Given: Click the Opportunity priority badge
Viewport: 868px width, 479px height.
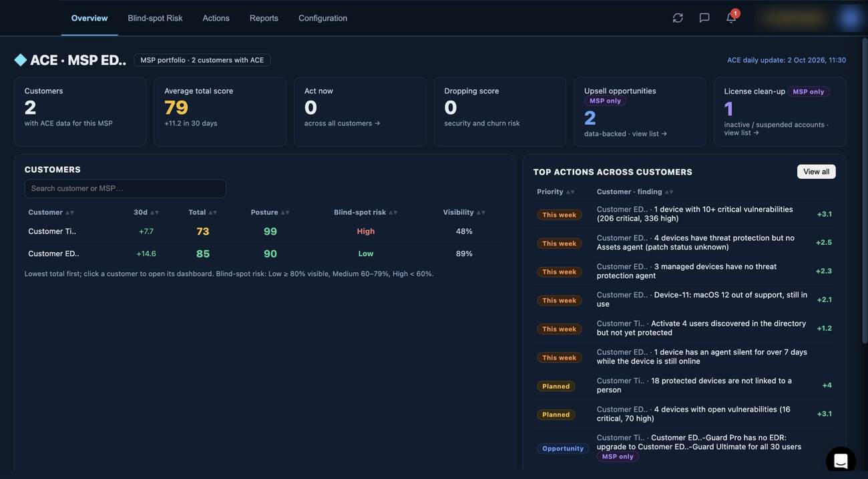Looking at the screenshot, I should pyautogui.click(x=563, y=448).
